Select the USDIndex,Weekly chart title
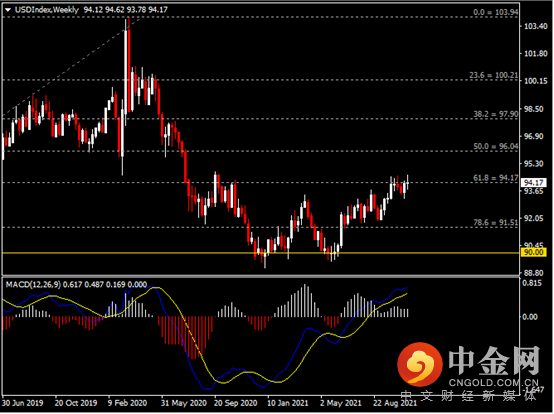 pyautogui.click(x=47, y=10)
